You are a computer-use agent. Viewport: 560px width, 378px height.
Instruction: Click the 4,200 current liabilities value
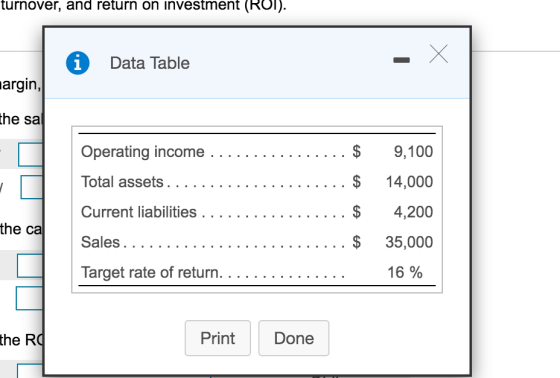click(x=413, y=212)
